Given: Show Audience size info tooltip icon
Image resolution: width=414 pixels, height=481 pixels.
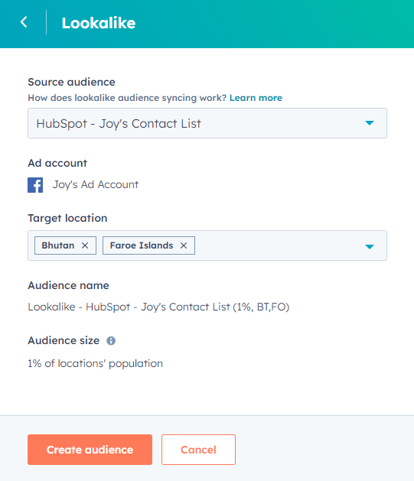Looking at the screenshot, I should click(111, 341).
